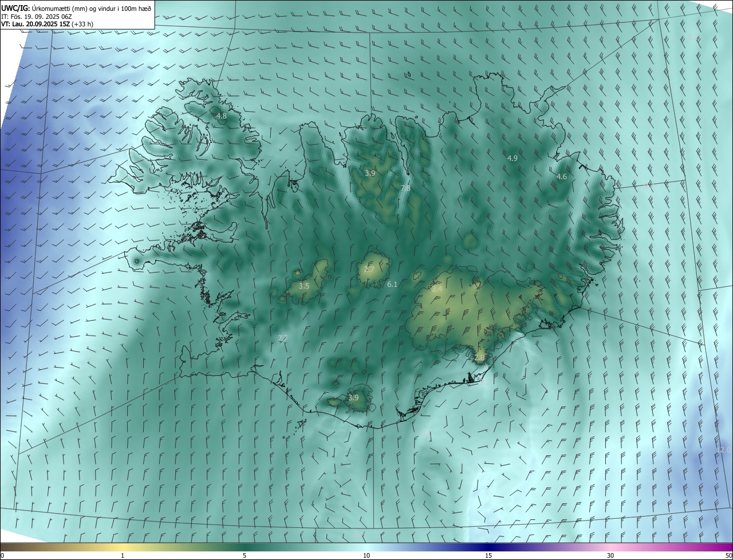Click the 2.4 value on the large ice cap

click(437, 289)
